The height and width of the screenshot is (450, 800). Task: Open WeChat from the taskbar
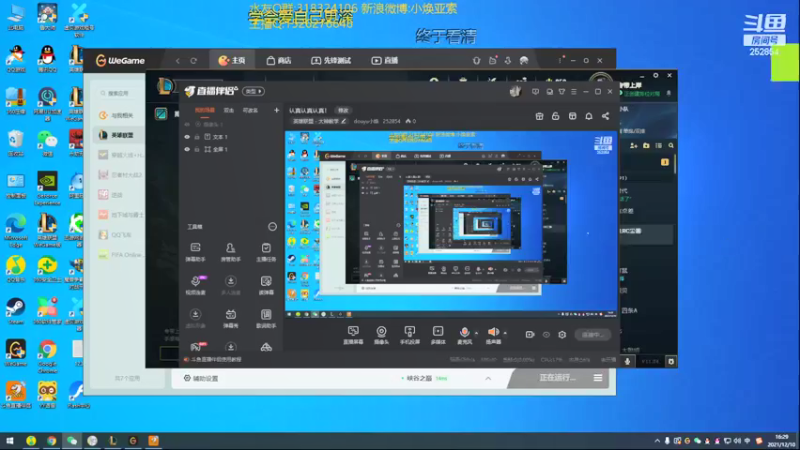[x=72, y=441]
